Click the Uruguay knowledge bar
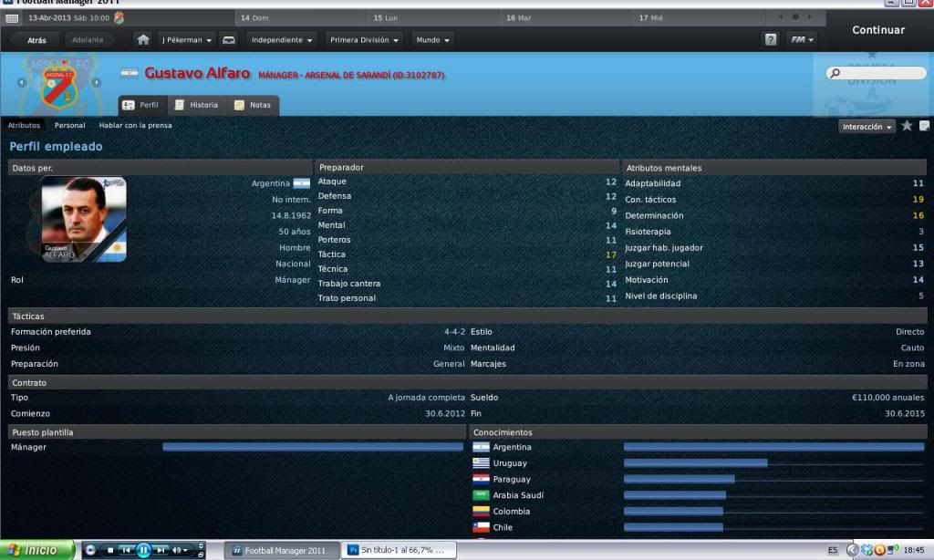The width and height of the screenshot is (934, 560). click(x=695, y=463)
